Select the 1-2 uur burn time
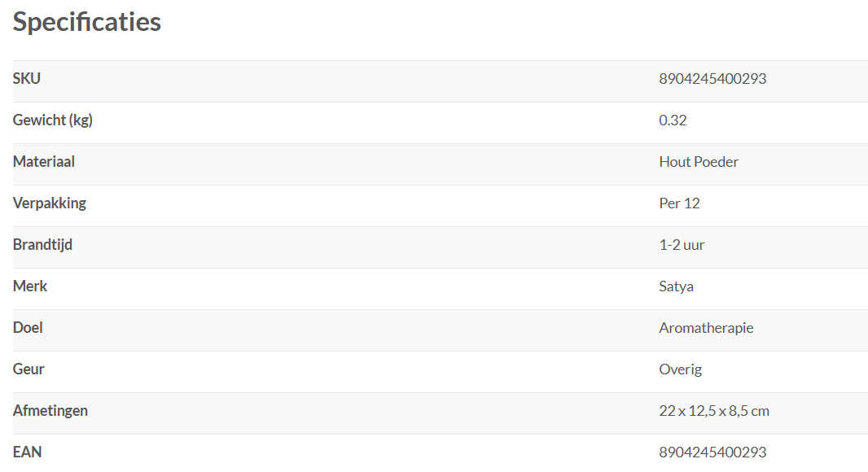Image resolution: width=868 pixels, height=472 pixels. click(x=682, y=245)
